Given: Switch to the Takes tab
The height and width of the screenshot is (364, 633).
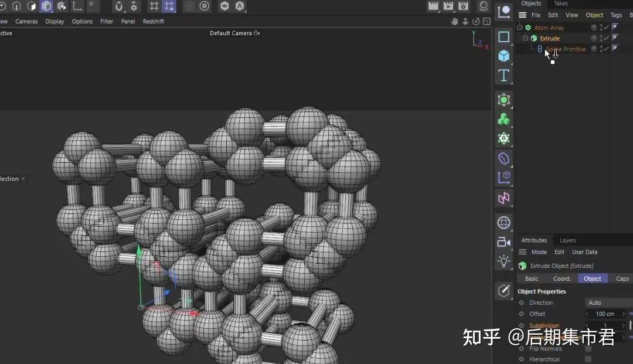Looking at the screenshot, I should [560, 4].
